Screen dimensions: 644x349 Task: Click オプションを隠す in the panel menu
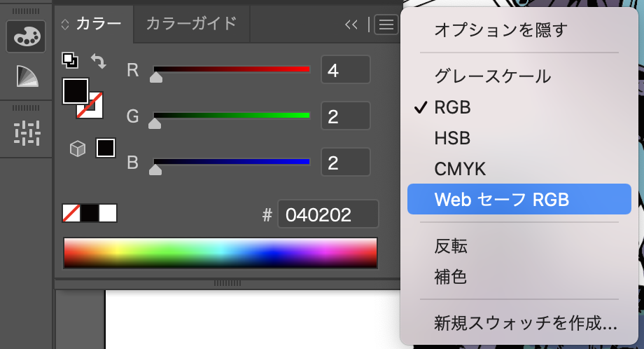point(500,29)
